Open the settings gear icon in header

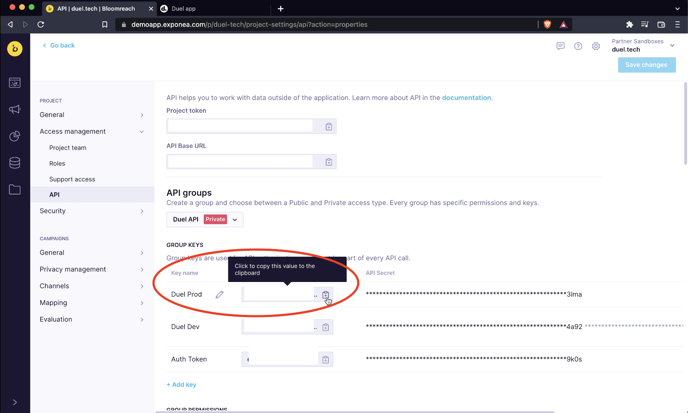point(595,46)
